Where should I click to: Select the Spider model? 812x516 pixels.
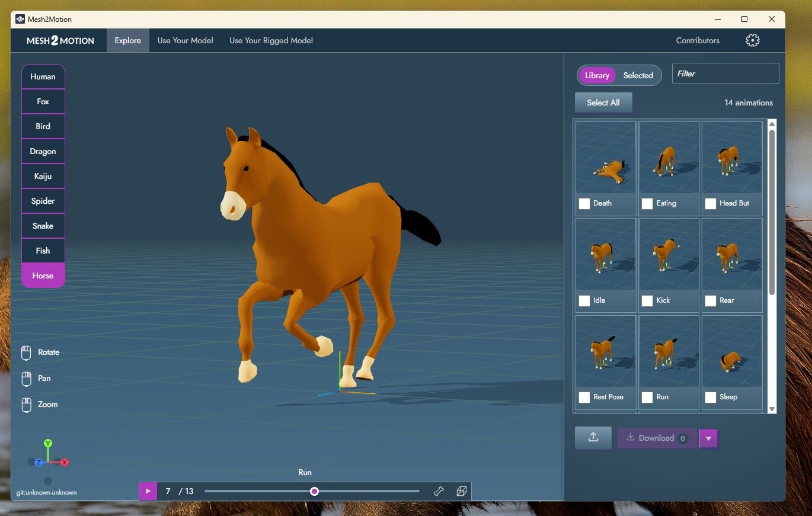43,201
